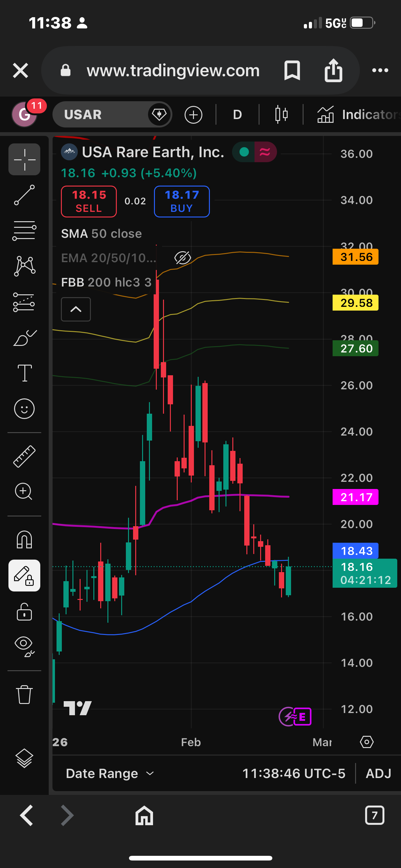This screenshot has width=401, height=868.
Task: Open the Indicators menu
Action: click(358, 115)
